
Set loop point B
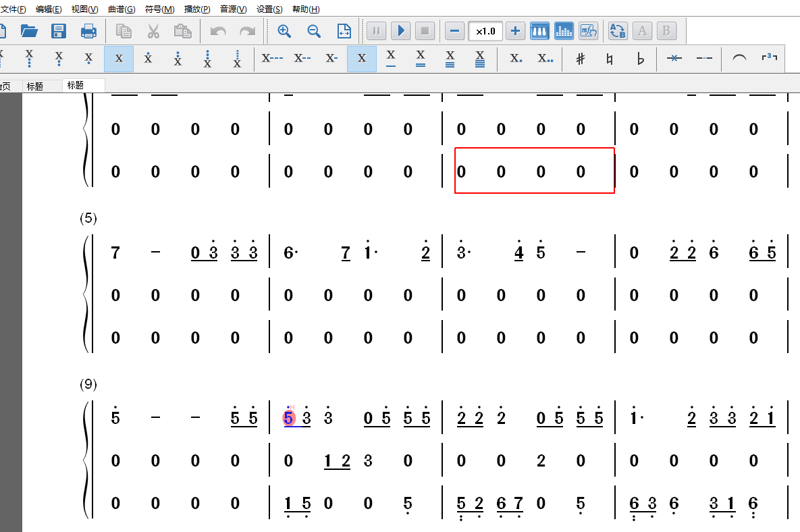(666, 31)
